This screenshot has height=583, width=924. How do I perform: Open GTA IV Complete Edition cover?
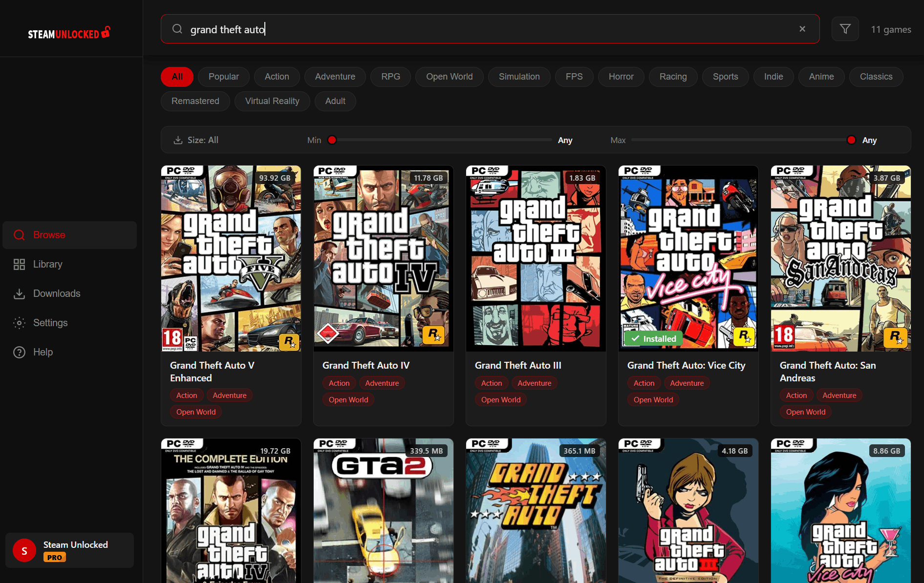click(231, 511)
